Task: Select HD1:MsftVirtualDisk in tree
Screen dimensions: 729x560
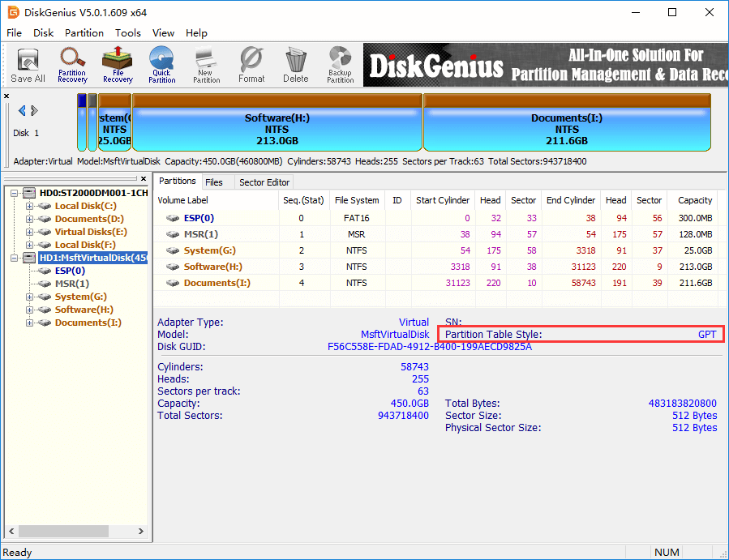Action: [93, 258]
